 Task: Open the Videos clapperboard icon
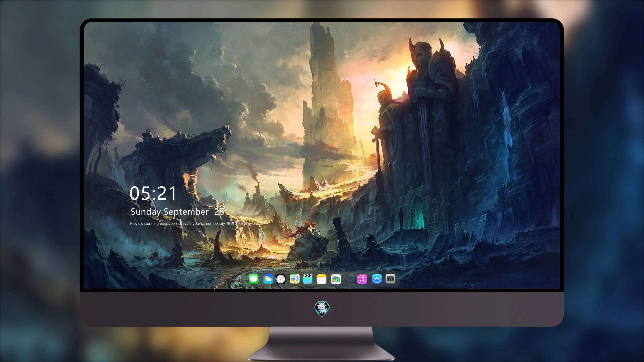tap(308, 279)
